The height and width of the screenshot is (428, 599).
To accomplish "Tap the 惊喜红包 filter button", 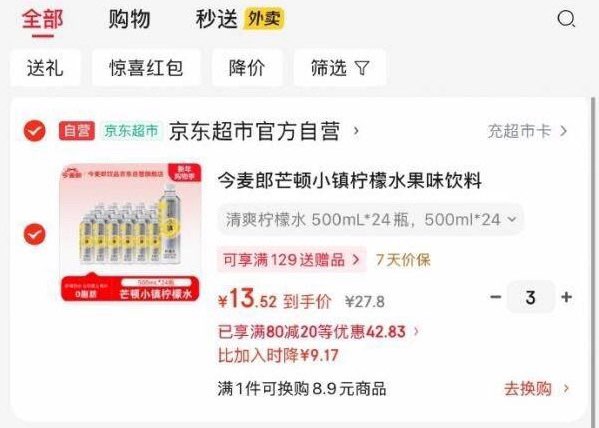I will 146,68.
